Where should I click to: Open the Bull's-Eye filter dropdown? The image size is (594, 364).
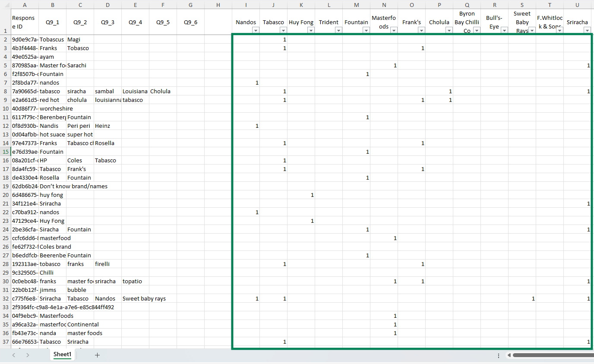tap(504, 30)
